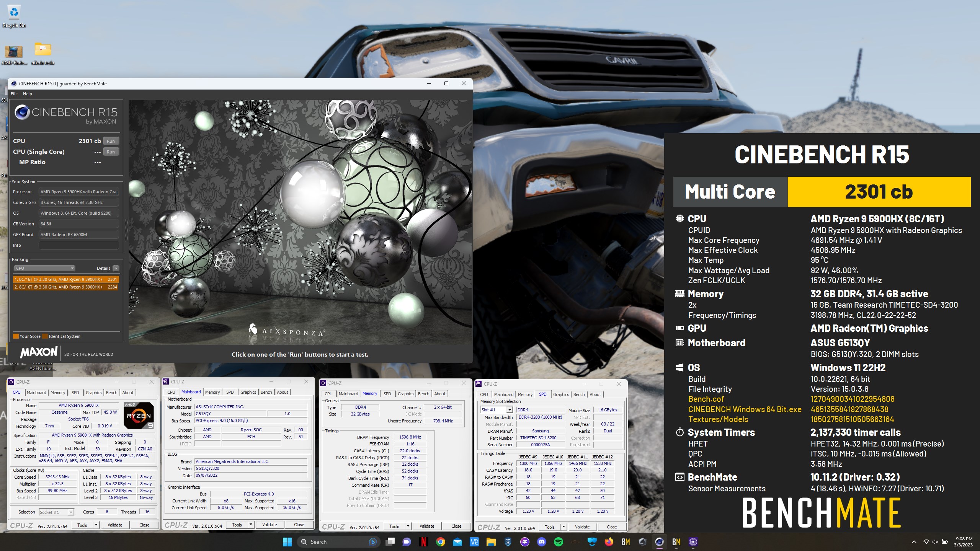Open the Recycle Bin desktop icon
Screen dimensions: 980x551
click(14, 16)
